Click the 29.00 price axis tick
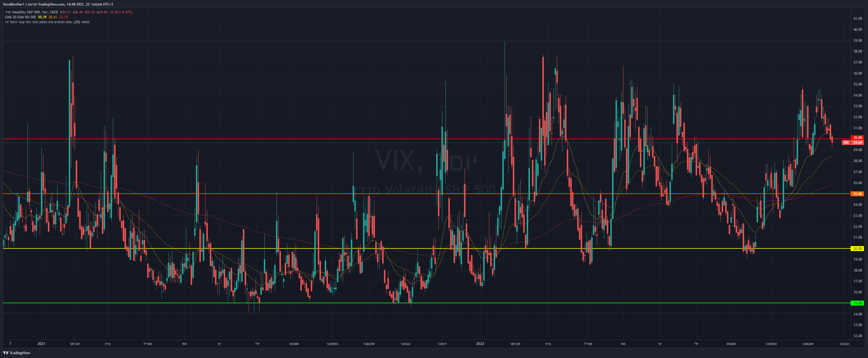Screen dimensions: 868x358 [x=858, y=150]
